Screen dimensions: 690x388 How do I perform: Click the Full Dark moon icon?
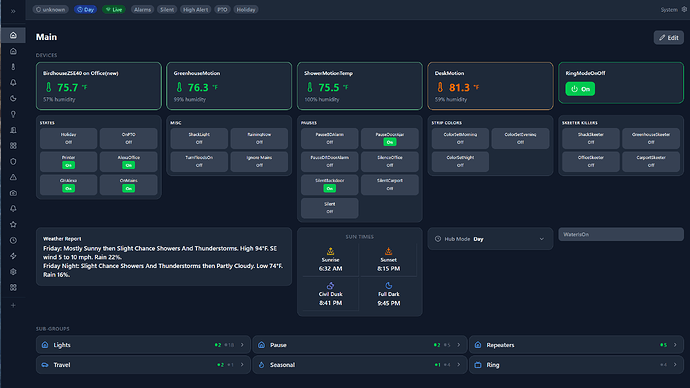tap(388, 286)
